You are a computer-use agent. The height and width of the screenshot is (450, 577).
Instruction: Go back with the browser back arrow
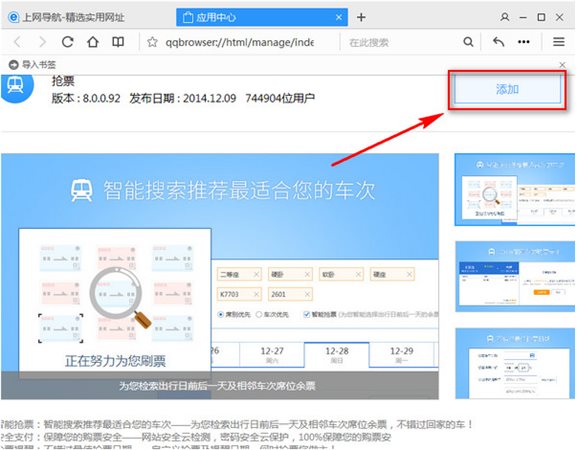point(17,42)
